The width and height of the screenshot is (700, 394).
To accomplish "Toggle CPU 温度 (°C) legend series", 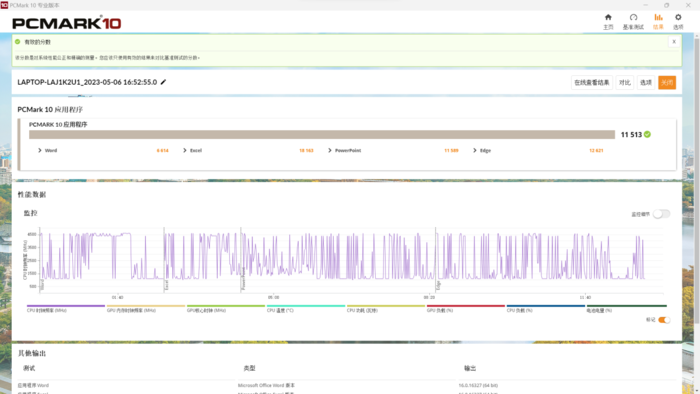I will 306,309.
